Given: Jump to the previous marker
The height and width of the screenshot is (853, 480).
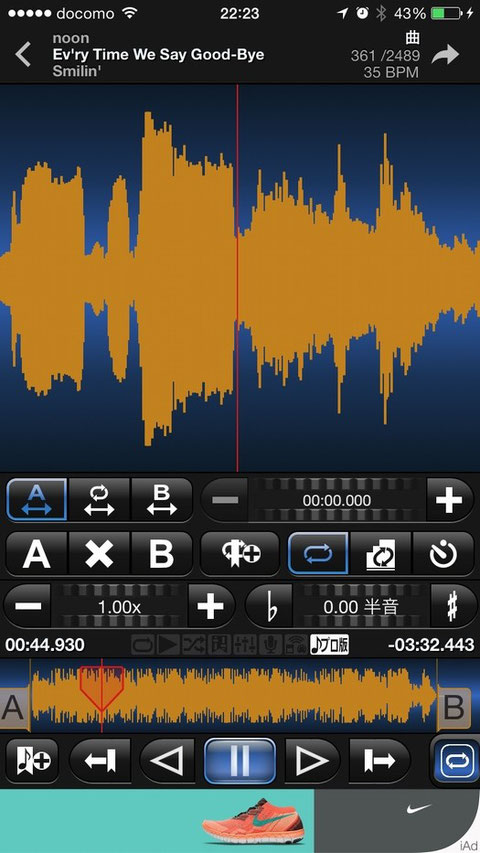Looking at the screenshot, I should point(100,761).
